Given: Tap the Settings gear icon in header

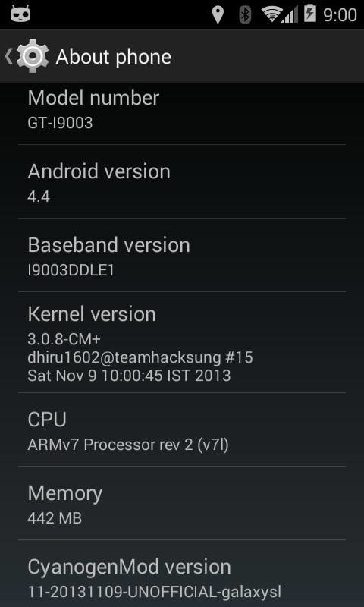Looking at the screenshot, I should [x=33, y=56].
